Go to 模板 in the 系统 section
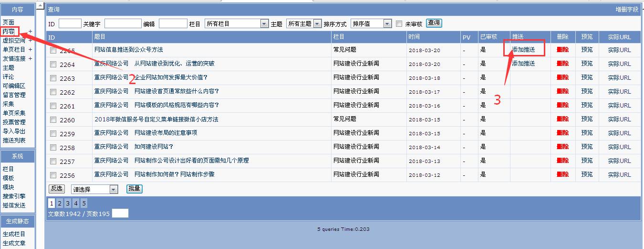Screen dimensions: 644x249 click(8, 178)
